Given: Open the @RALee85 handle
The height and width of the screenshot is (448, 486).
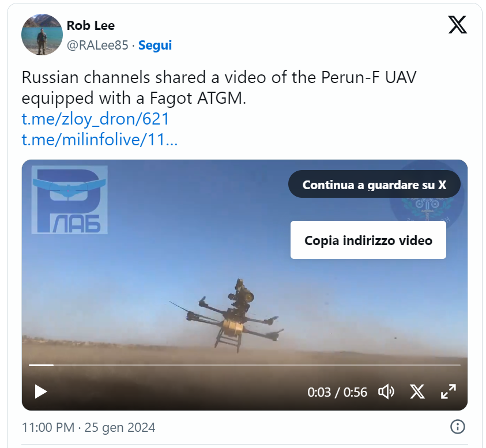Looking at the screenshot, I should tap(97, 46).
